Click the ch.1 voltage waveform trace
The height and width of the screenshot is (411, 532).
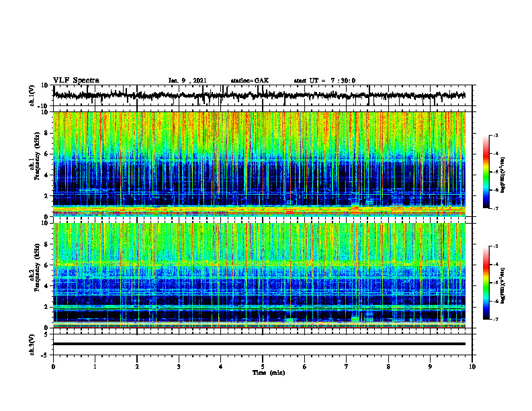coord(259,95)
